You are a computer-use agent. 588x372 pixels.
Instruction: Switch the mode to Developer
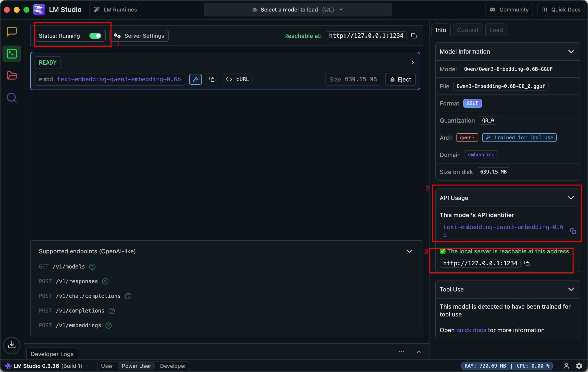pyautogui.click(x=173, y=366)
